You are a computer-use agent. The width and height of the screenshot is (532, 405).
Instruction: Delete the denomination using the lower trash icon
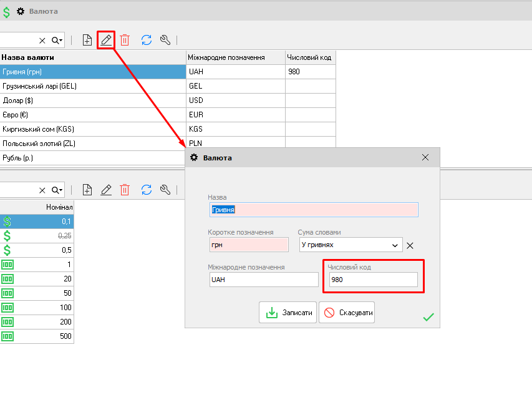(125, 190)
